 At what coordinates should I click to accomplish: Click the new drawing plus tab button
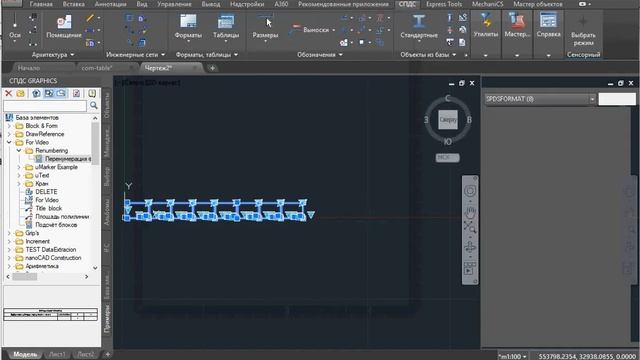tap(212, 68)
